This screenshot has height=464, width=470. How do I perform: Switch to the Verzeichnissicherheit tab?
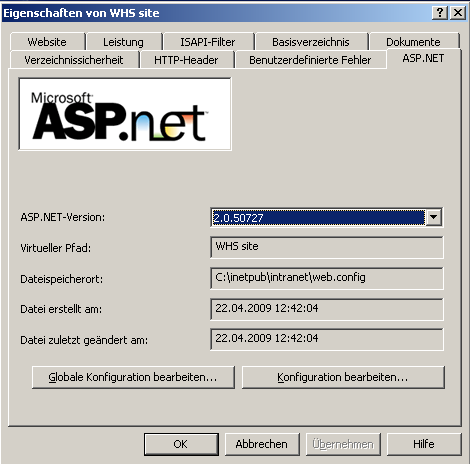pyautogui.click(x=74, y=60)
